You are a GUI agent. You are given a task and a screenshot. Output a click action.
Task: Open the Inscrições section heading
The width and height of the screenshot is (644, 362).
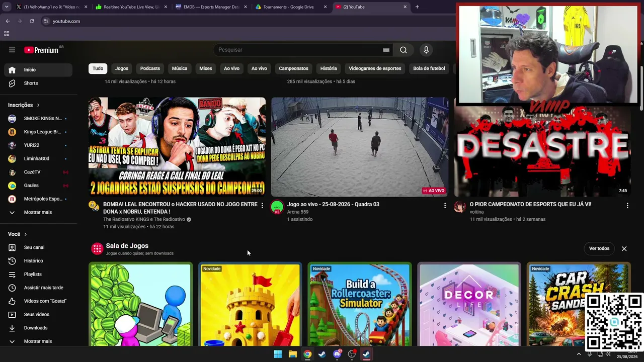pos(24,105)
